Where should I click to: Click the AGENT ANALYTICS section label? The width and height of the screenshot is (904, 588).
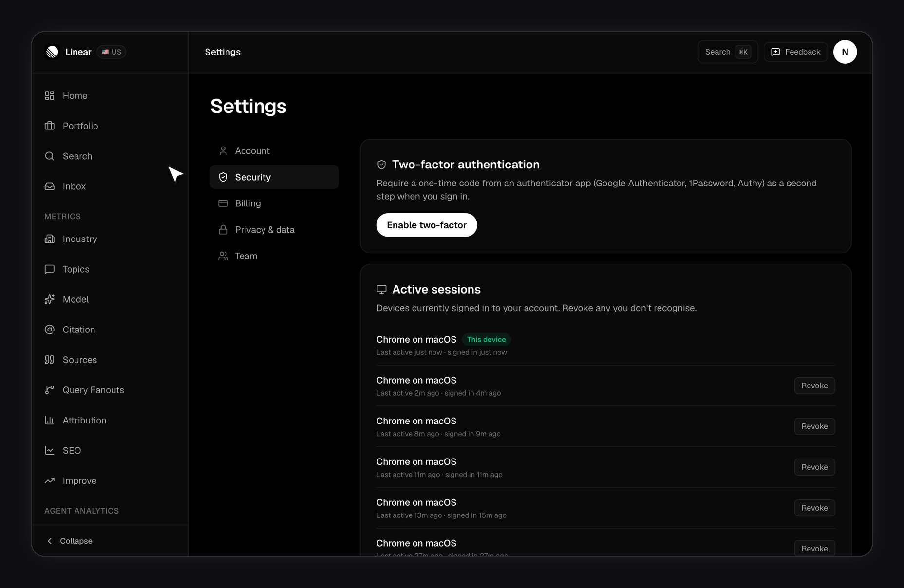82,511
